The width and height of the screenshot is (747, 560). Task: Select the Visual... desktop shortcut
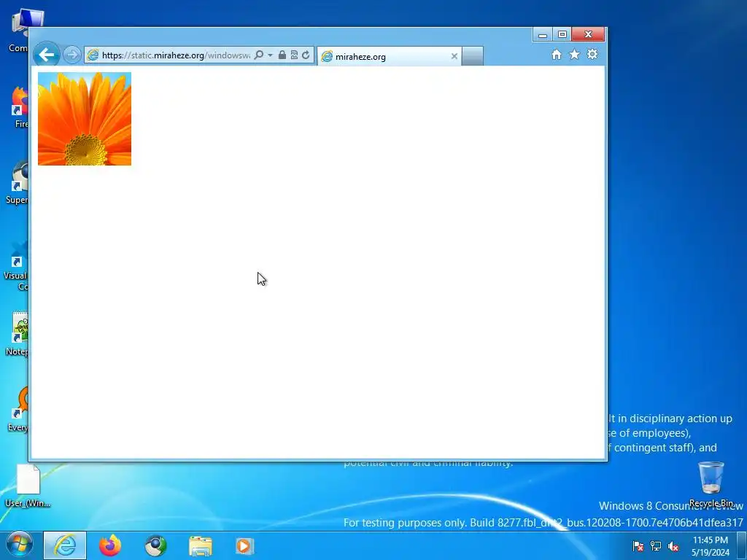tap(16, 264)
